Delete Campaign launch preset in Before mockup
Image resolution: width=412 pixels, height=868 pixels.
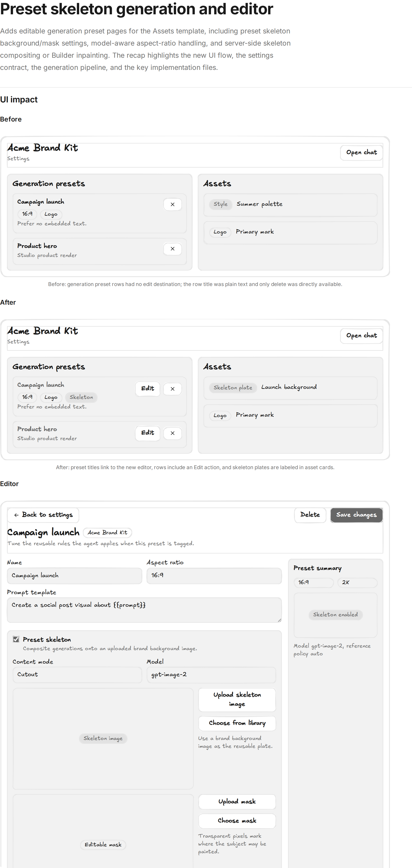(172, 205)
